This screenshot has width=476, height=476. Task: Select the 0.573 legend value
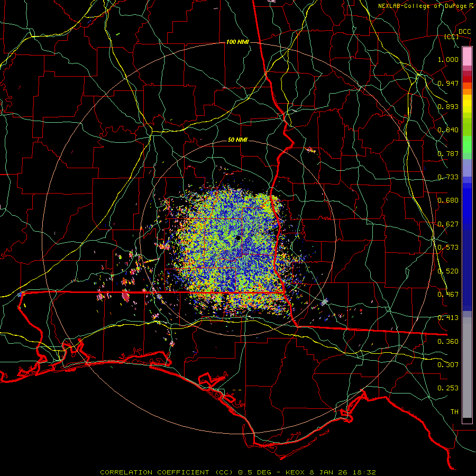click(448, 248)
